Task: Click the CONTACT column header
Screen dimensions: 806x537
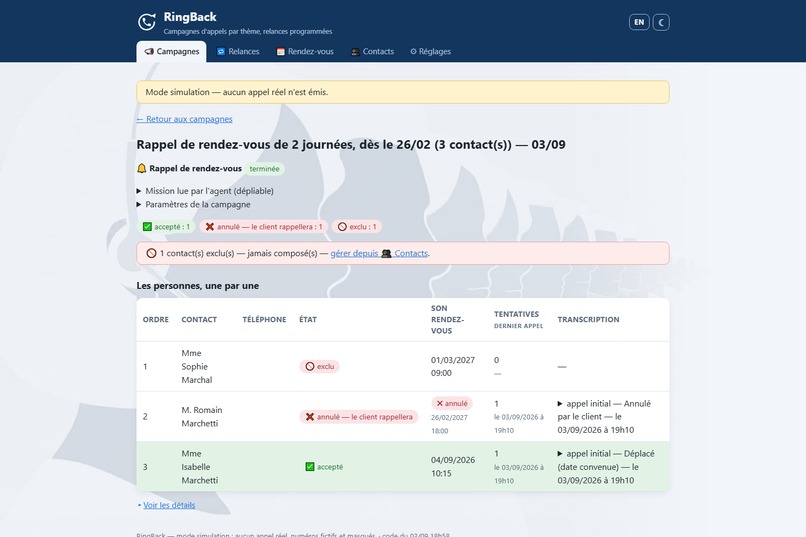Action: [x=199, y=319]
